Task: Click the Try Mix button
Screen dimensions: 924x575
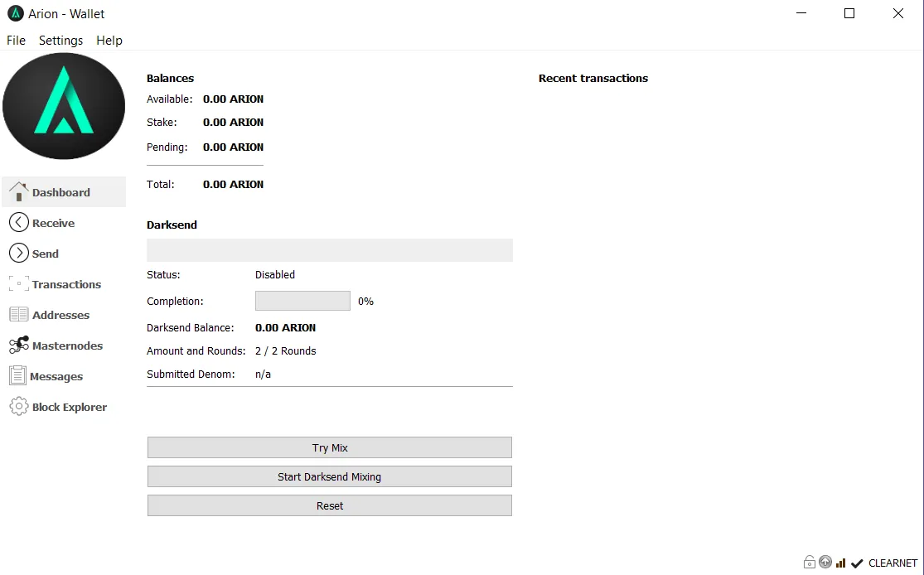Action: [x=330, y=447]
